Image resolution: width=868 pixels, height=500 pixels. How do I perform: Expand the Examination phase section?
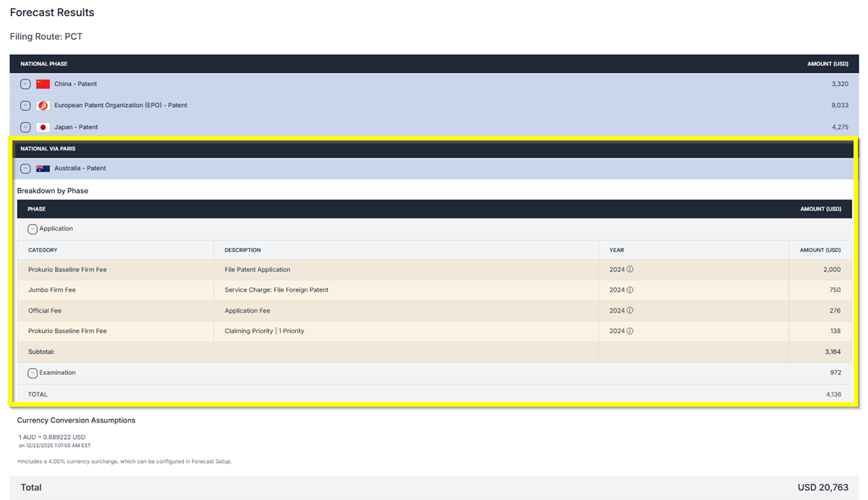(x=33, y=373)
